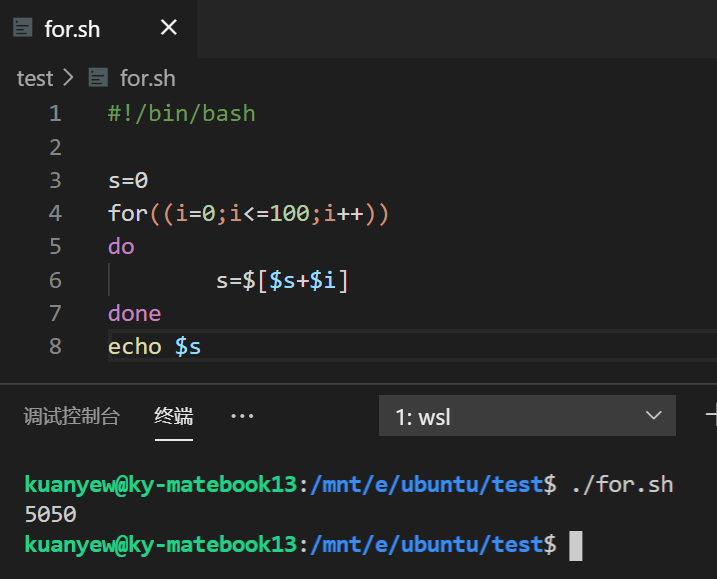Switch to the 终端 terminal tab
This screenshot has height=579, width=717.
[x=174, y=416]
